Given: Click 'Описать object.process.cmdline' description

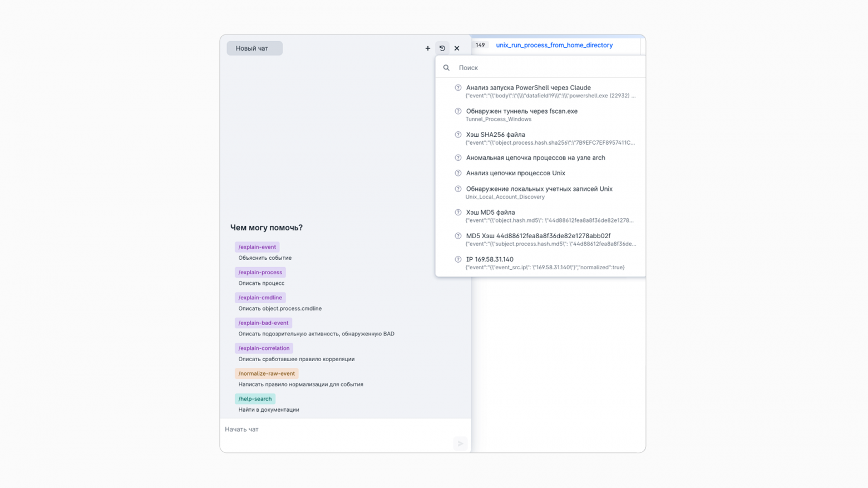Looking at the screenshot, I should (x=280, y=309).
